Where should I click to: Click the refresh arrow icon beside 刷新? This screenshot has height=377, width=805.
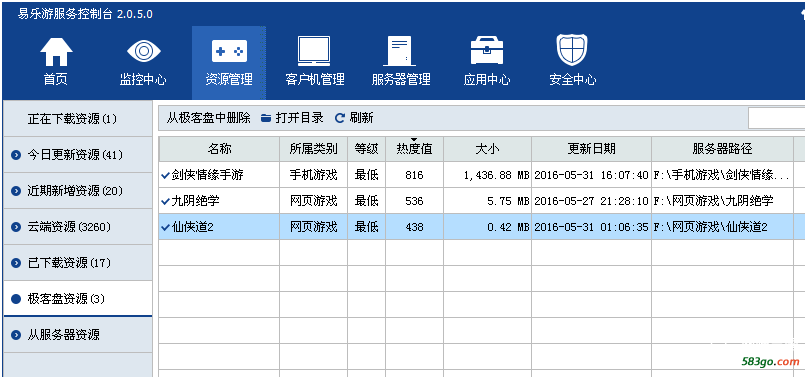click(339, 118)
